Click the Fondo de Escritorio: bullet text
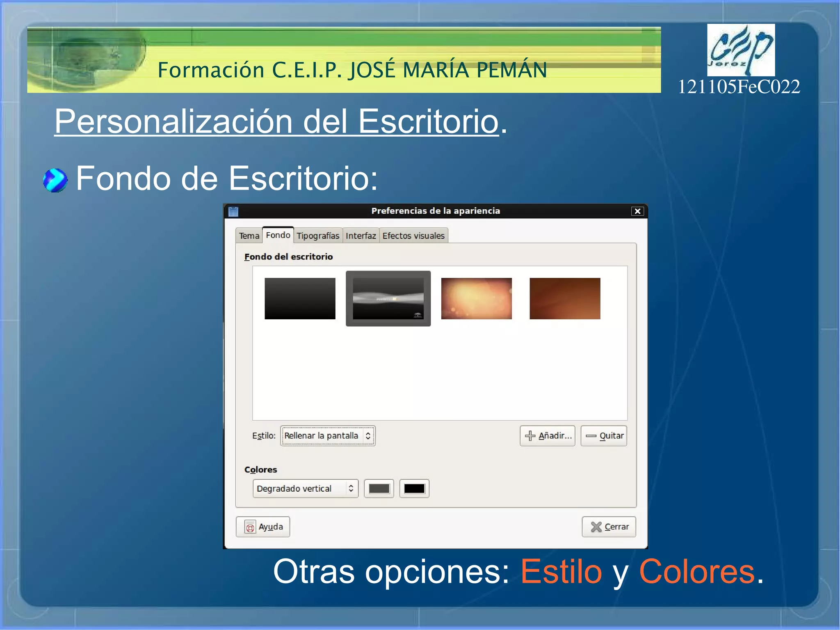Viewport: 840px width, 630px height. coord(227,179)
